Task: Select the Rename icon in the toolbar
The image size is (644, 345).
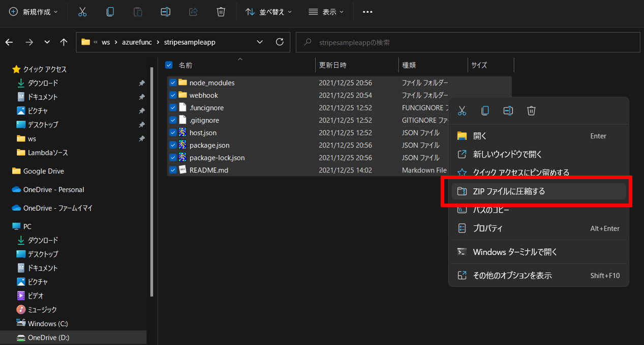Action: [x=165, y=11]
